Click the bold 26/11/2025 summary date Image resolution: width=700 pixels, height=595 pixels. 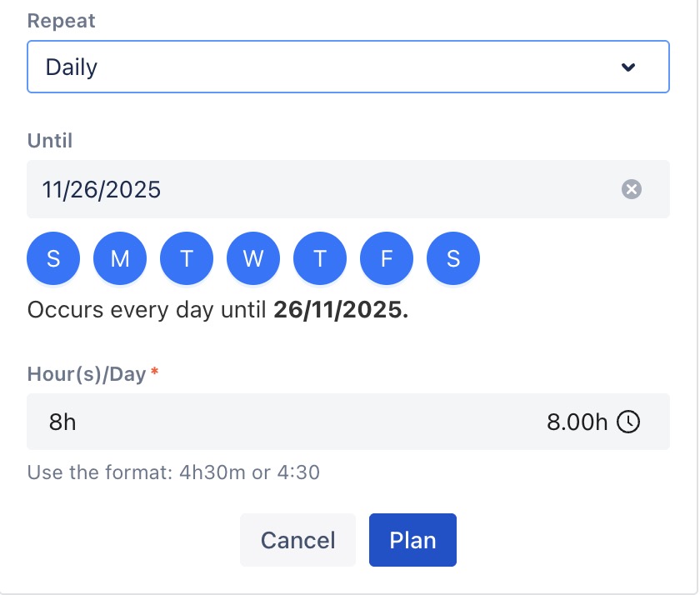click(341, 311)
